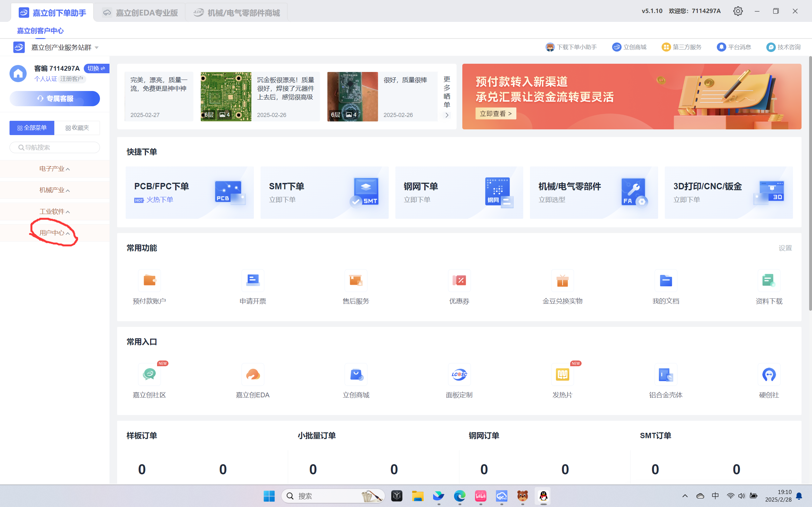The image size is (812, 507).
Task: Click the home avatar icon beside 客编
Action: (18, 74)
